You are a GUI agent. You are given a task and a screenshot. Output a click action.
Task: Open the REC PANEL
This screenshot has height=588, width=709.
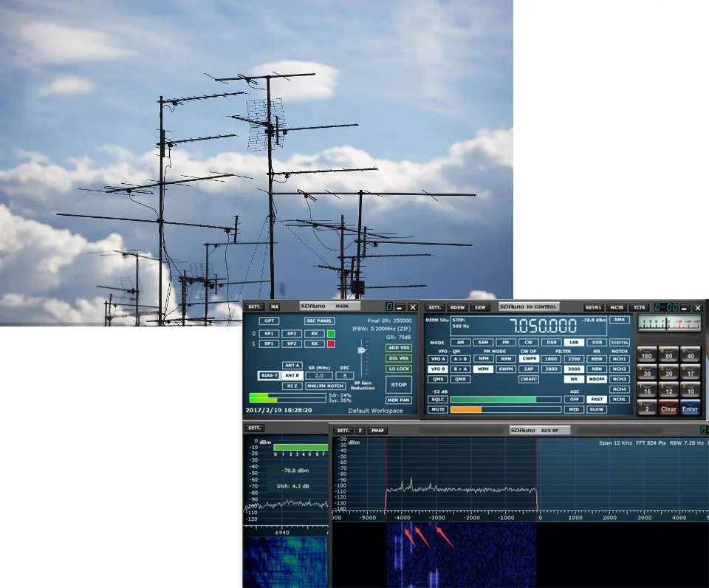[x=319, y=321]
